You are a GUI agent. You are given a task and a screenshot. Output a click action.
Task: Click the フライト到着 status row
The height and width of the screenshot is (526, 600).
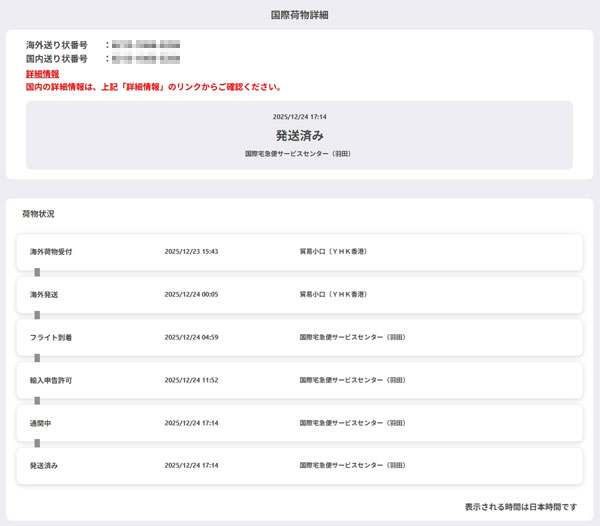tap(299, 337)
